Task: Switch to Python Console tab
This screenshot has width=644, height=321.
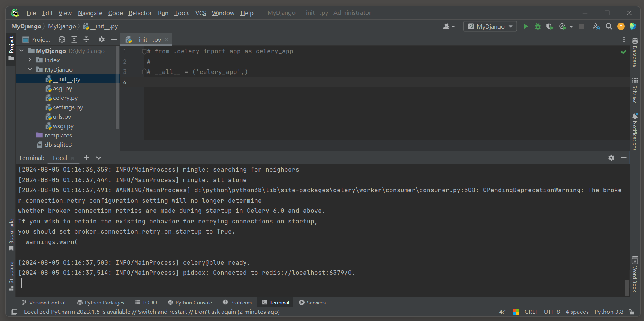Action: coord(190,303)
